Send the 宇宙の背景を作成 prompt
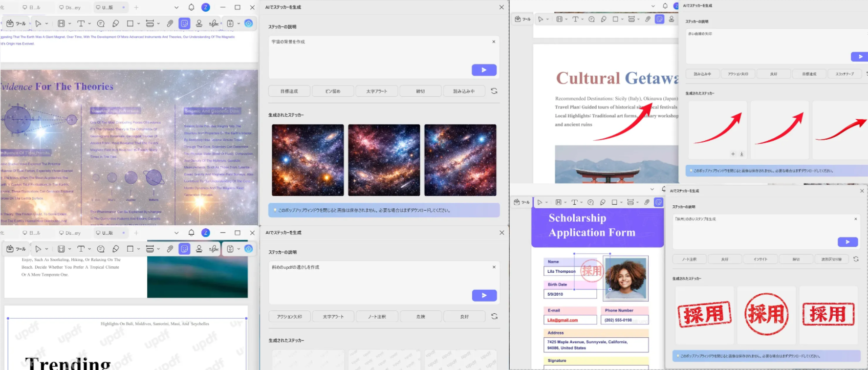 (x=484, y=70)
